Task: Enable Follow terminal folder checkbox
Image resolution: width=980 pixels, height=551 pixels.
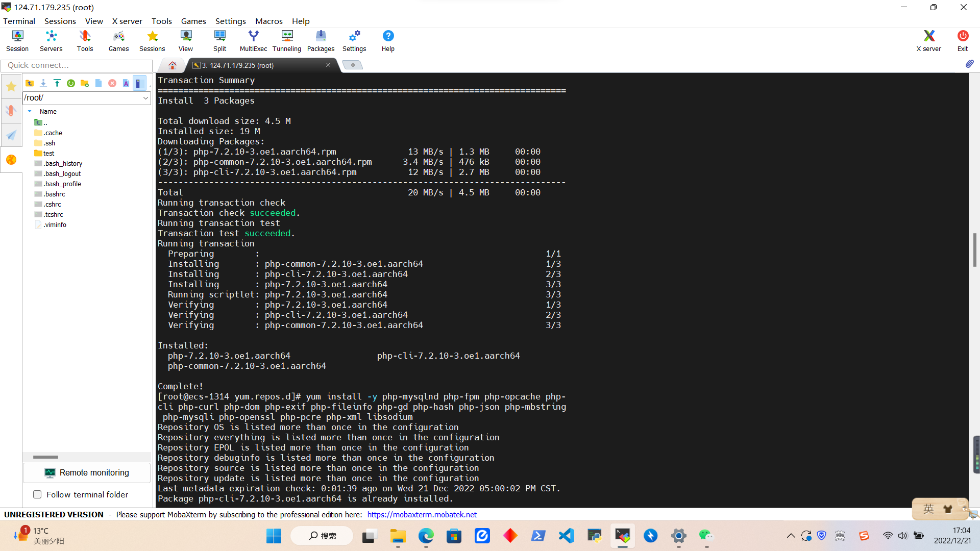Action: tap(37, 494)
